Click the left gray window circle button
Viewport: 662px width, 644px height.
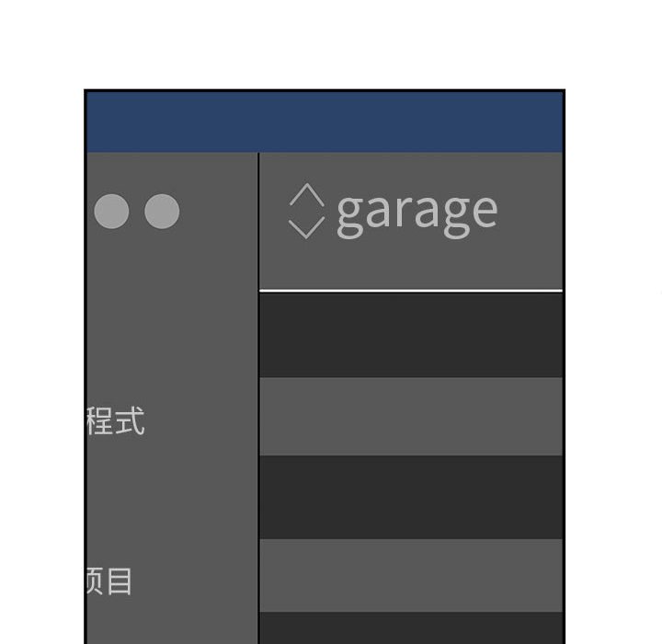click(112, 212)
